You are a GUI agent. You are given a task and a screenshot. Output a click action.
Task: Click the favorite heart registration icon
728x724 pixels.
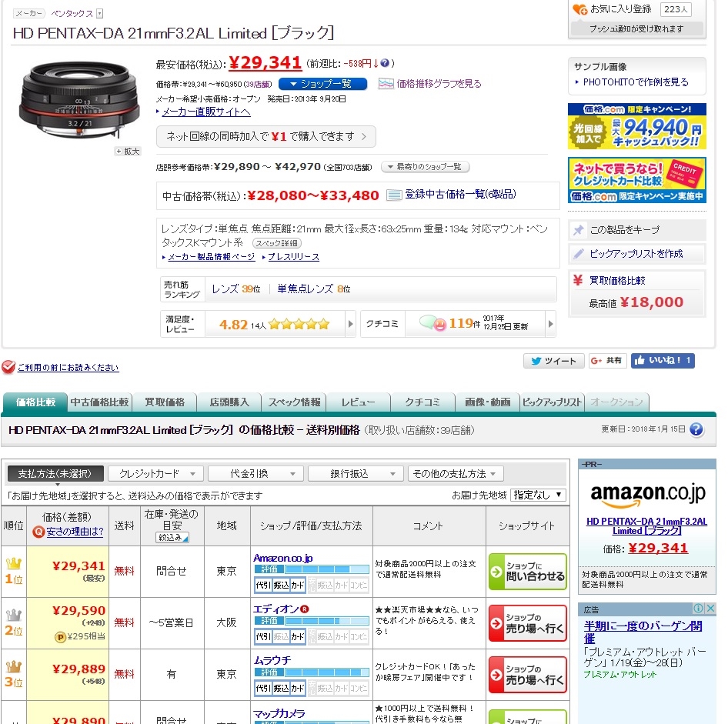(x=579, y=9)
